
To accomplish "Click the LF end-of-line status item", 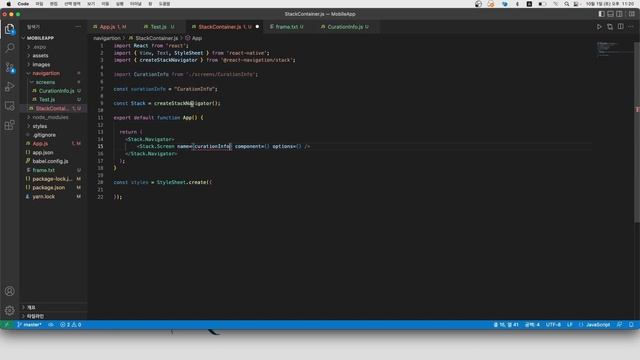I will pyautogui.click(x=569, y=324).
